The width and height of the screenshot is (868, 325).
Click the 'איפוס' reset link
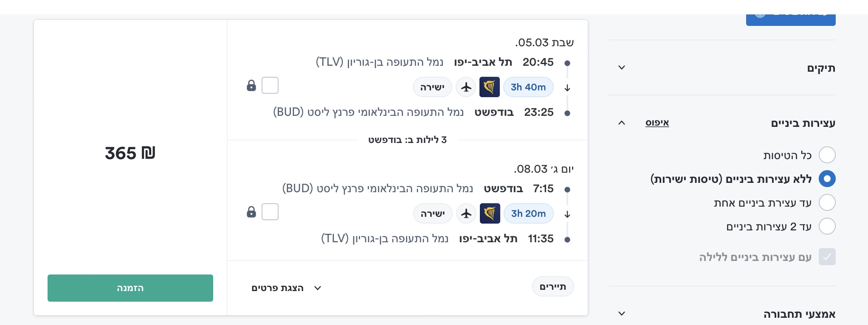[x=657, y=123]
